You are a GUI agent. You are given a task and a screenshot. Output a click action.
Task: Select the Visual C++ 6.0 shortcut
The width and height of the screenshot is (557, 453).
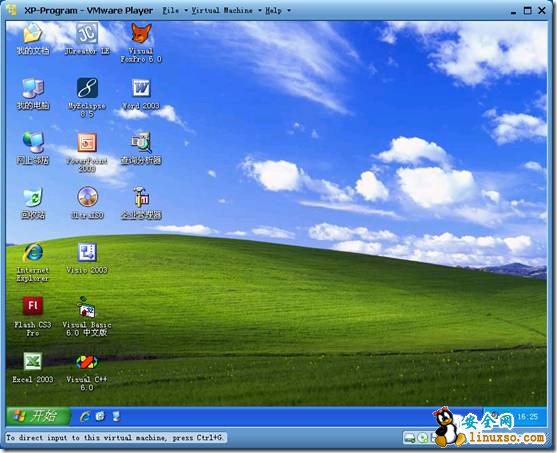point(87,372)
